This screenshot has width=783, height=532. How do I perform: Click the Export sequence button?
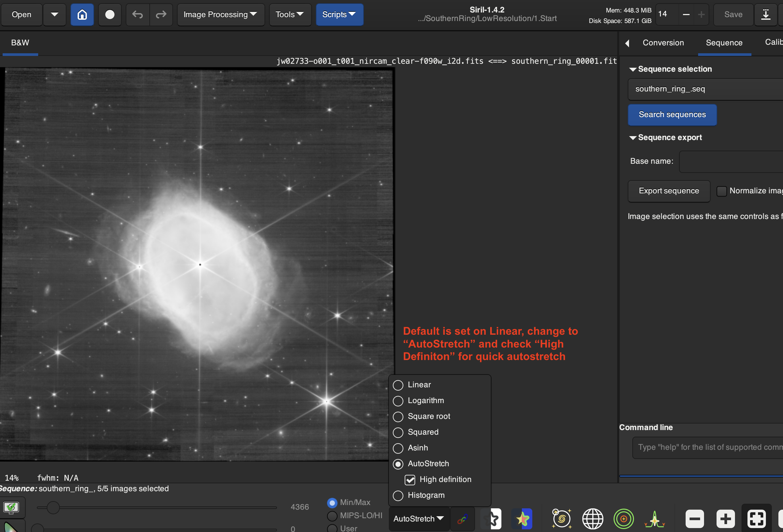point(669,191)
